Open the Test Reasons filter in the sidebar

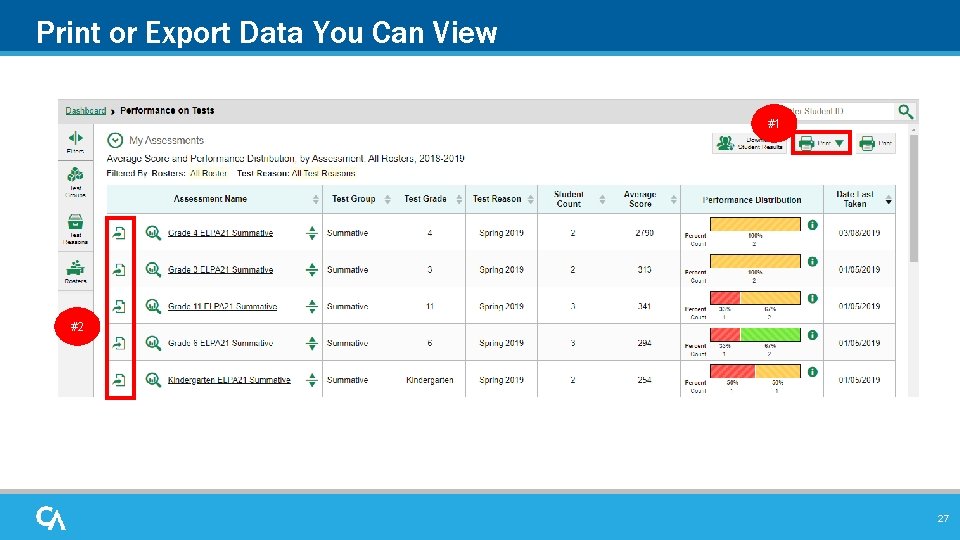(75, 229)
